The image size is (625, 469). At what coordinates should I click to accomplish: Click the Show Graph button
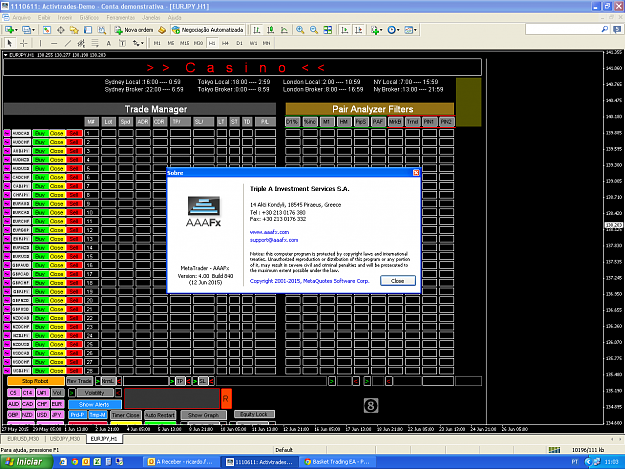(x=203, y=415)
